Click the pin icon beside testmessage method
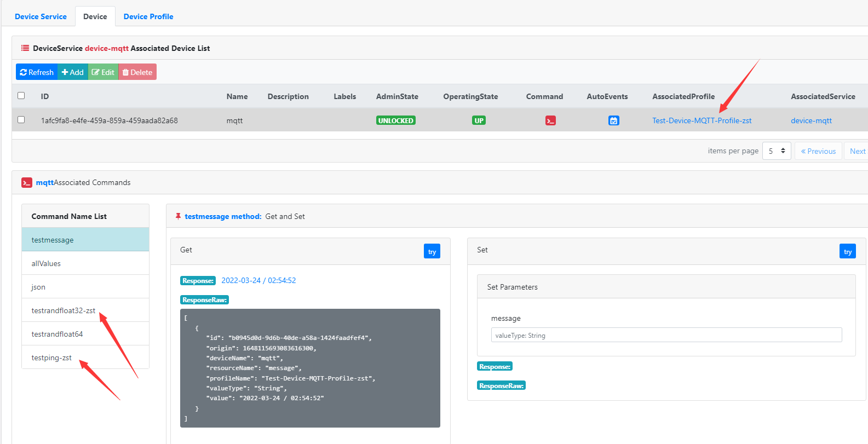Screen dimensions: 868x444 click(178, 216)
